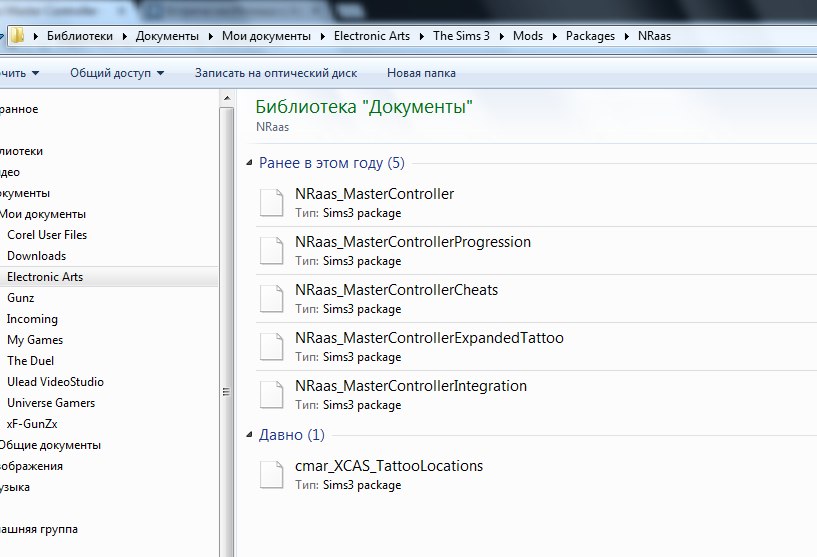Go to Electronic Arts breadcrumb segment

coord(372,36)
